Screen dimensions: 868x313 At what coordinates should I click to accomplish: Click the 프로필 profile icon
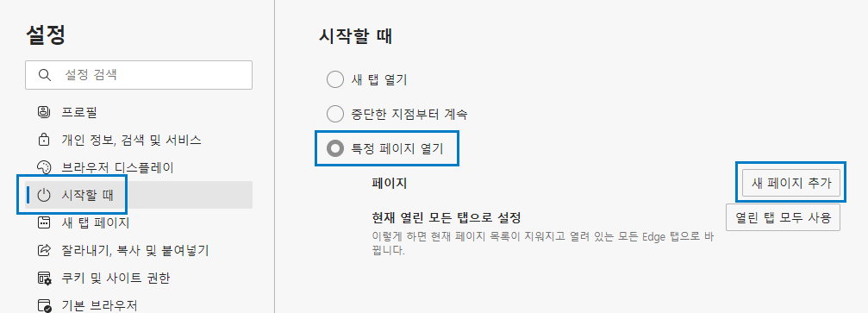point(44,112)
